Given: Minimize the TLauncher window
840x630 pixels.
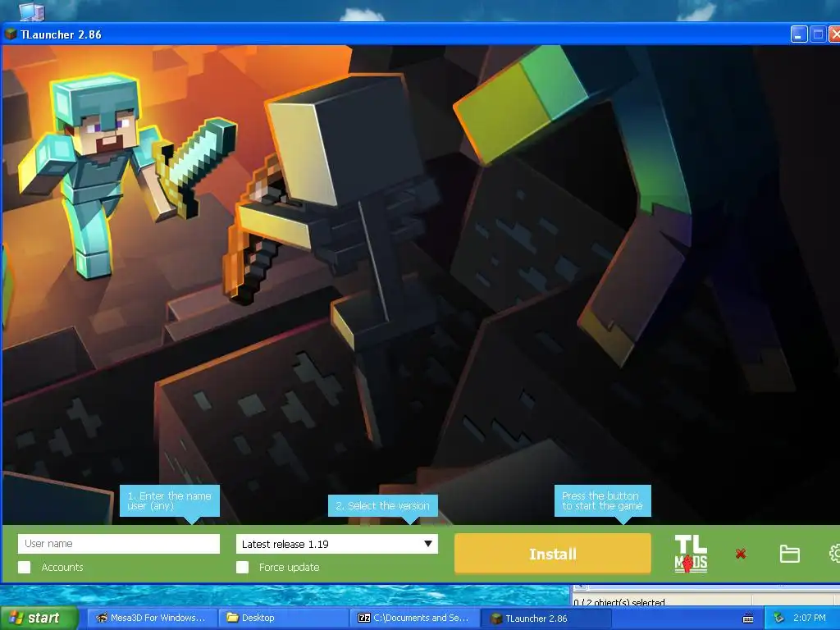Looking at the screenshot, I should (x=799, y=34).
